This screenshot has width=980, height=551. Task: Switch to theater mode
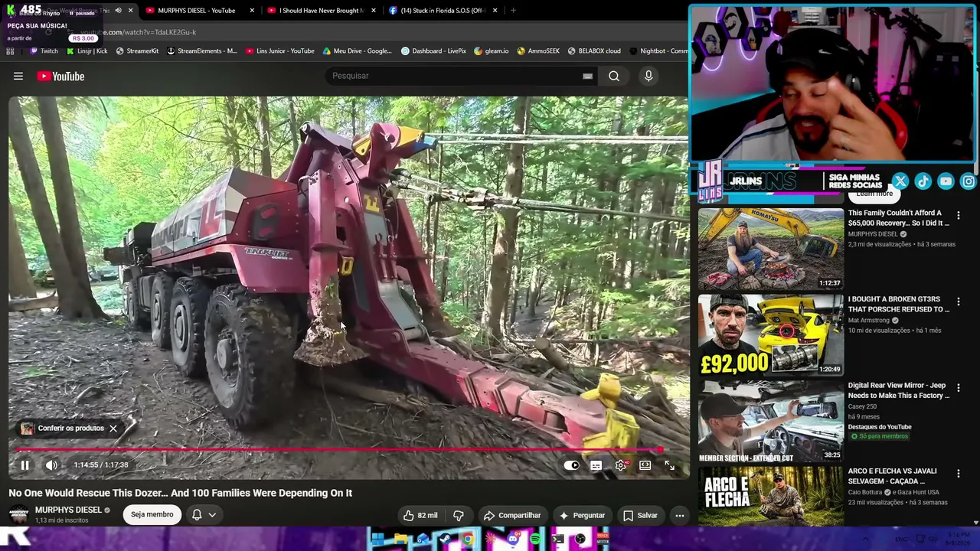tap(645, 465)
